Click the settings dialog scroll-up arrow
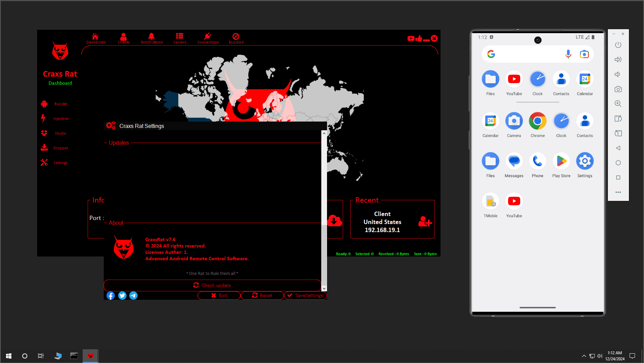 324,133
